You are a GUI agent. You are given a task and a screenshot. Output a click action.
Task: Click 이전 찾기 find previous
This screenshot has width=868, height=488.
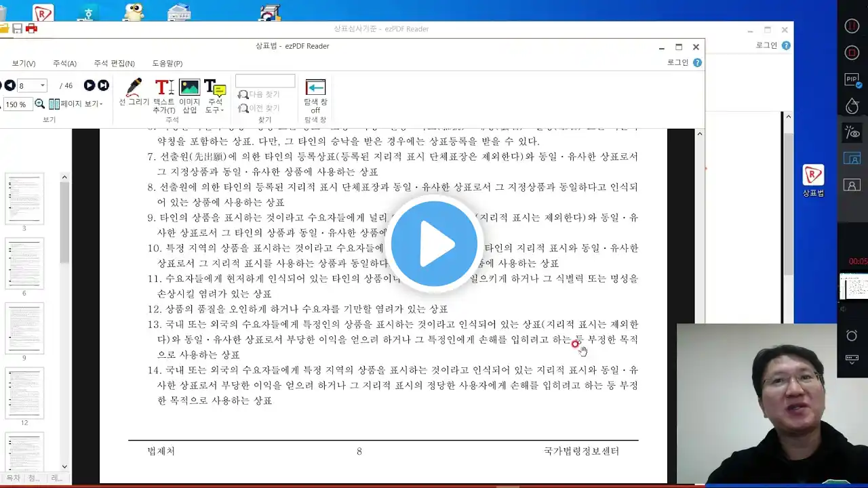tap(259, 108)
